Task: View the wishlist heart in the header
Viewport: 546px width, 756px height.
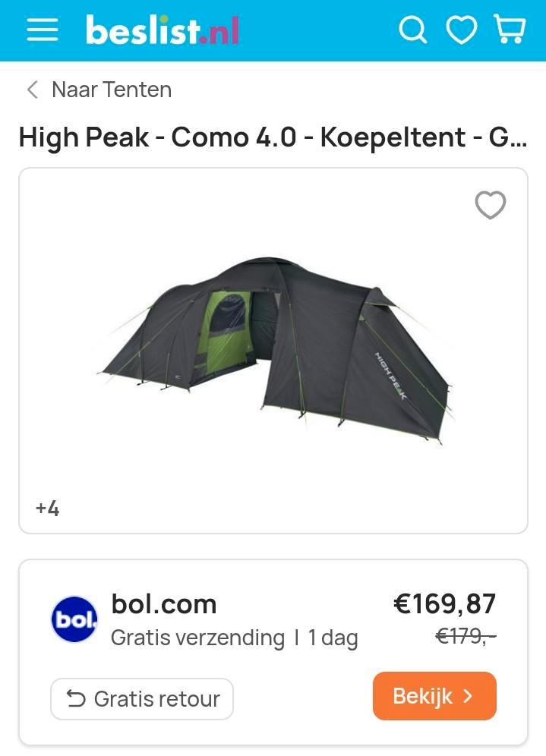Action: click(x=462, y=30)
